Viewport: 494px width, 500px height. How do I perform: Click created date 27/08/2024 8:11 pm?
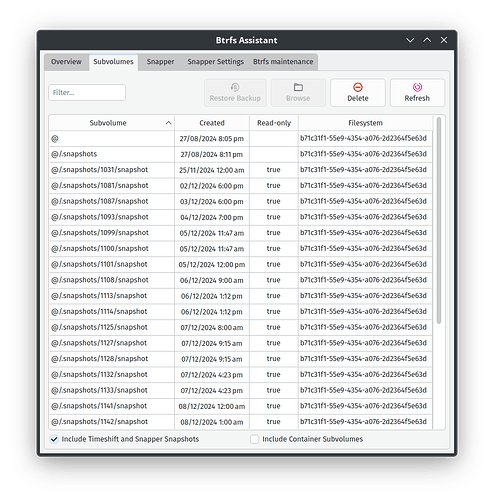tap(212, 154)
